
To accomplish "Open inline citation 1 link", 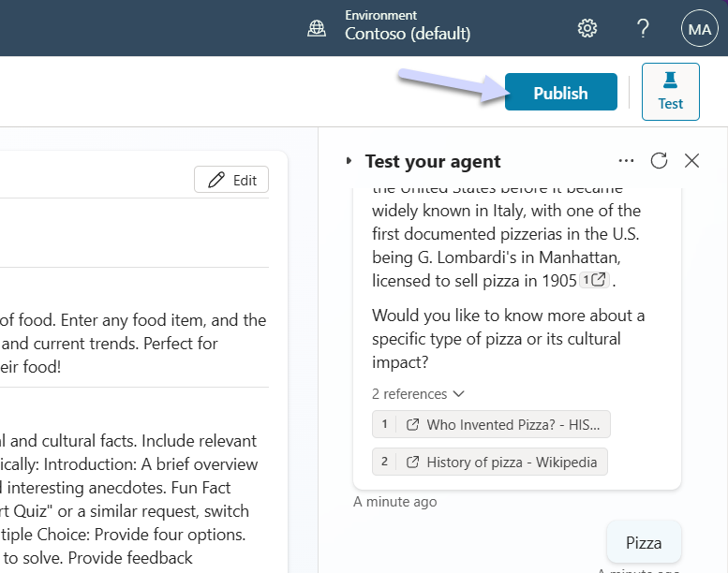I will tap(594, 280).
